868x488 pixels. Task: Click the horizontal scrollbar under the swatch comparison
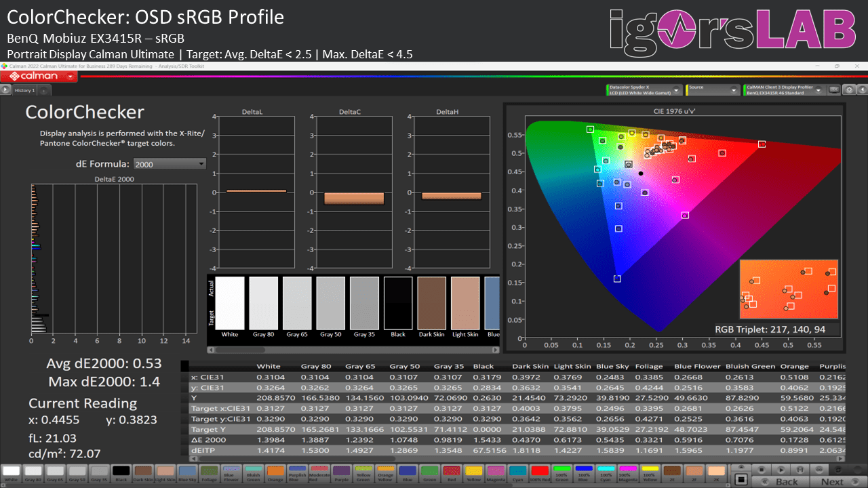[x=353, y=350]
